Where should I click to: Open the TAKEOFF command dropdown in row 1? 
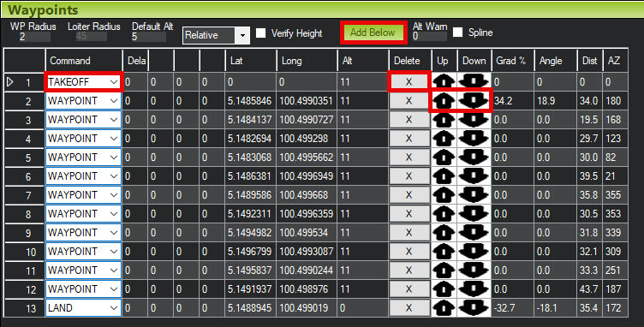114,81
